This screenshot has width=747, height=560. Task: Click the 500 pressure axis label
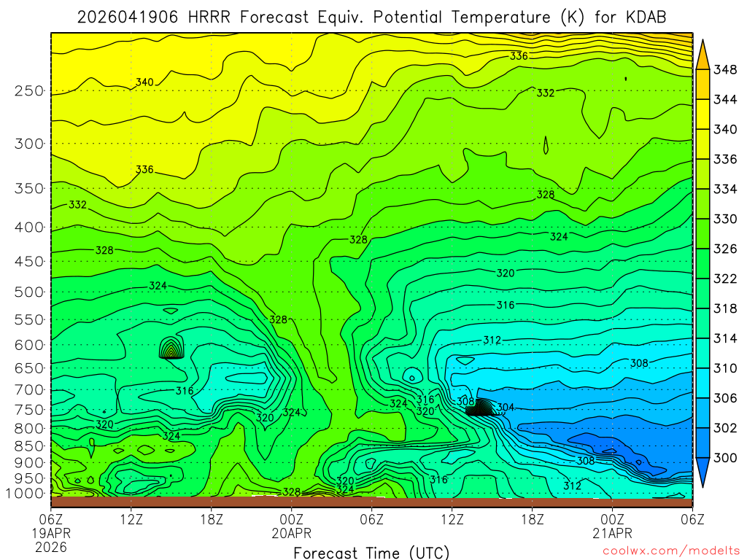pyautogui.click(x=29, y=292)
